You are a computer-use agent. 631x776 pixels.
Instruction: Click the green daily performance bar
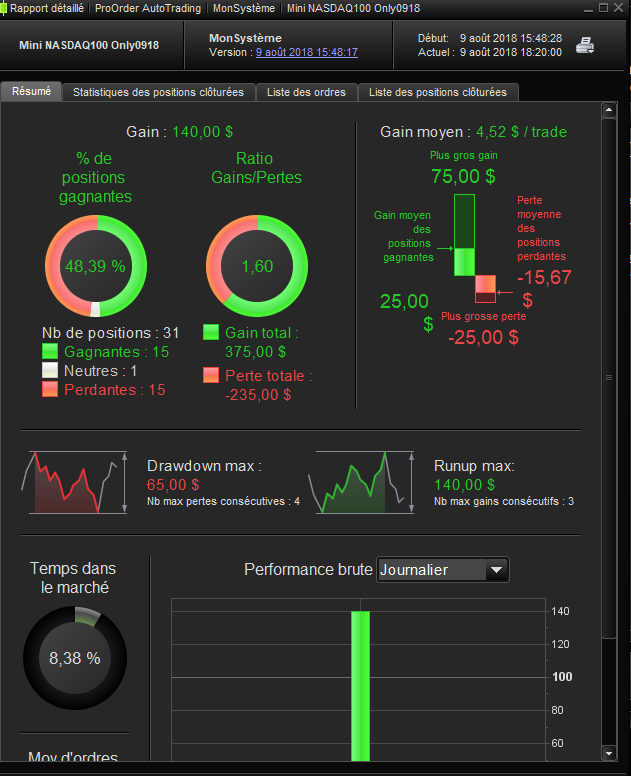(360, 686)
